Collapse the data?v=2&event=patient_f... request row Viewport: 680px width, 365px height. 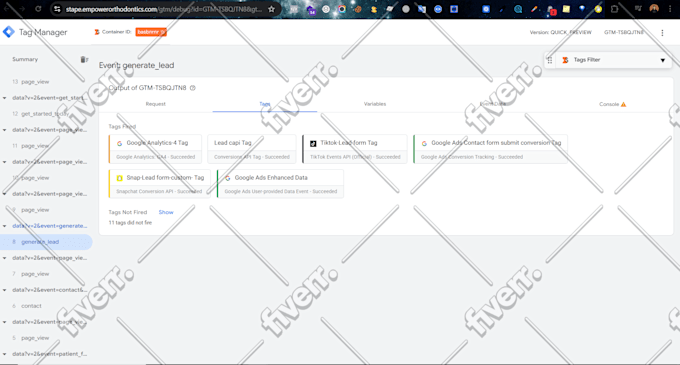(4, 354)
